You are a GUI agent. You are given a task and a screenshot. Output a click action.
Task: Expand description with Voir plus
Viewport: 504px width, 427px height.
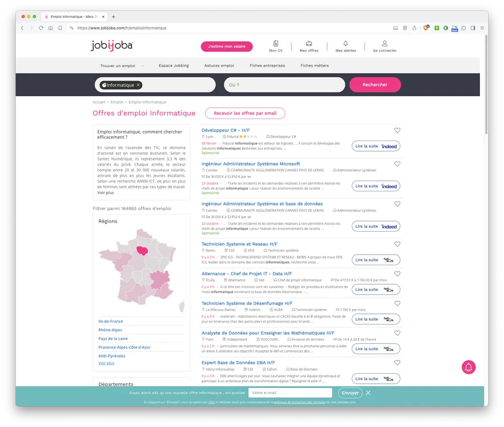click(x=105, y=193)
